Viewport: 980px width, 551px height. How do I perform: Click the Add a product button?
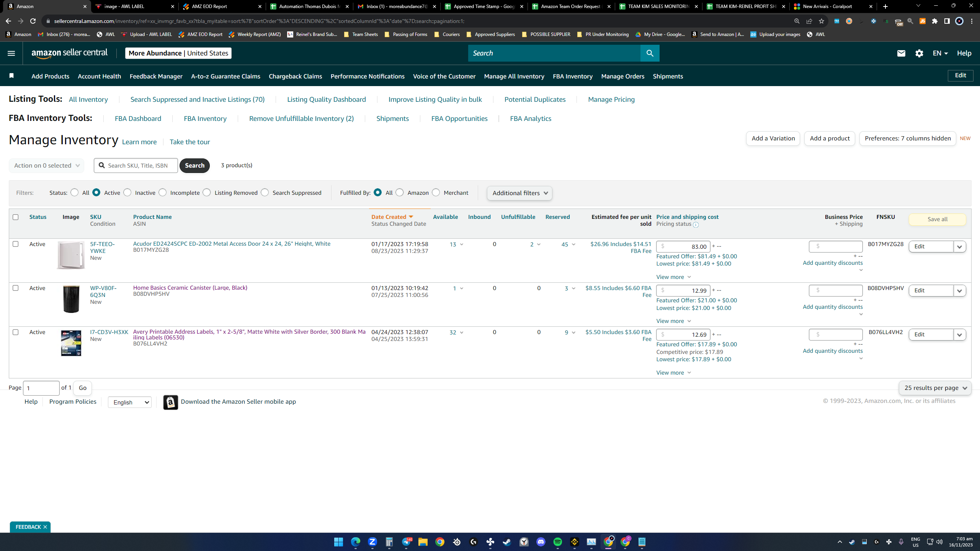(830, 139)
